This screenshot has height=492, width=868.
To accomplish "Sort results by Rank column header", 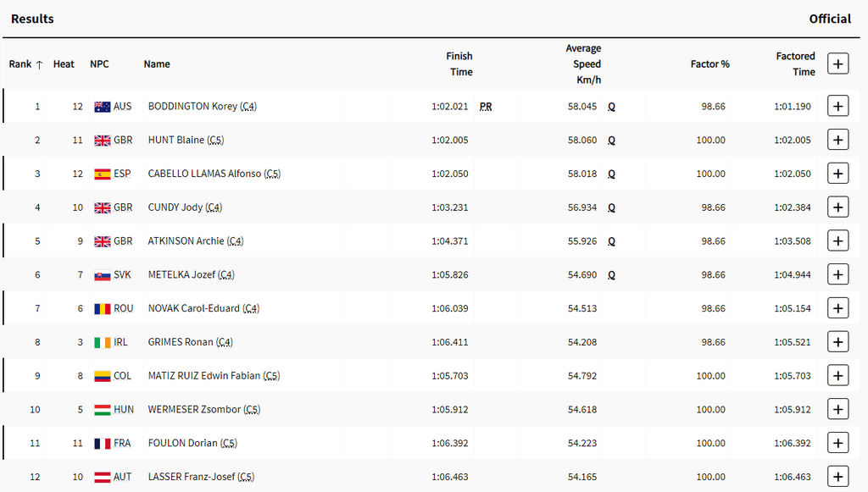I will click(25, 64).
